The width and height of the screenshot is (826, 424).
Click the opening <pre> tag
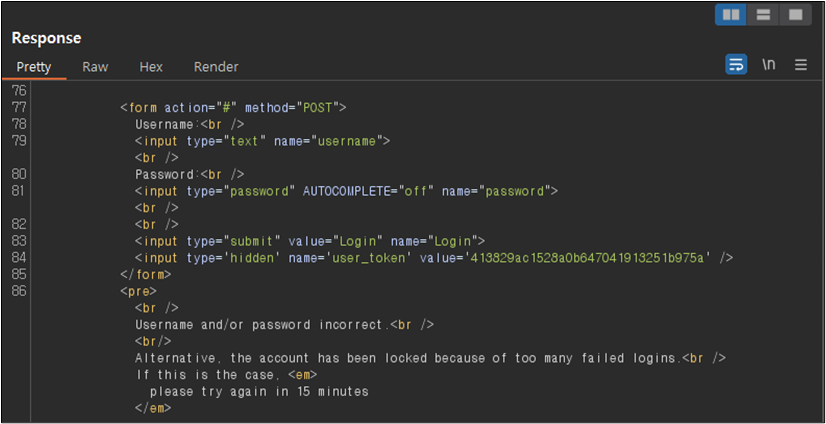click(x=139, y=291)
